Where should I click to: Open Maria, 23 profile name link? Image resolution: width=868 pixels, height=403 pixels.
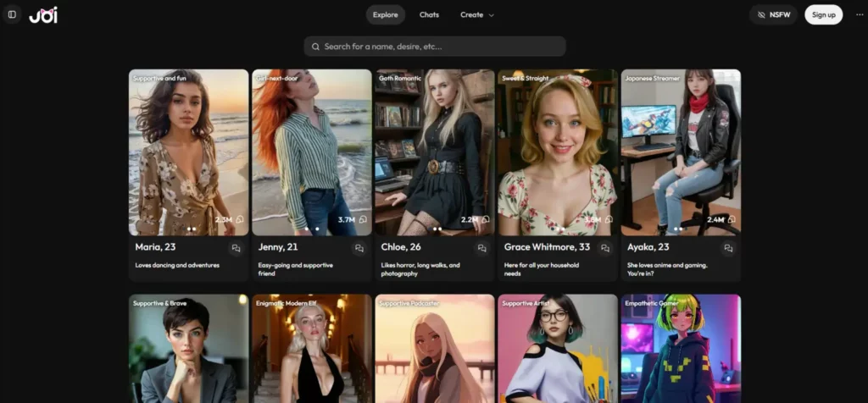(x=154, y=247)
